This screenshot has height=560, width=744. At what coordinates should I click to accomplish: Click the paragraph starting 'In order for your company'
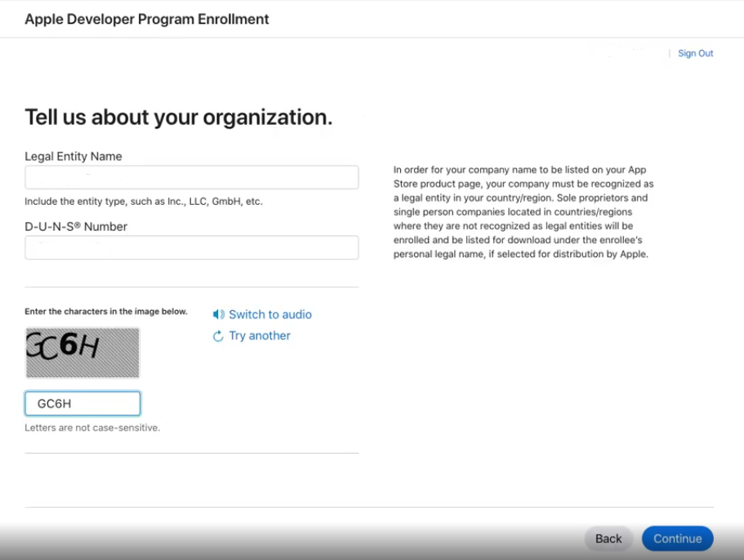[x=523, y=212]
